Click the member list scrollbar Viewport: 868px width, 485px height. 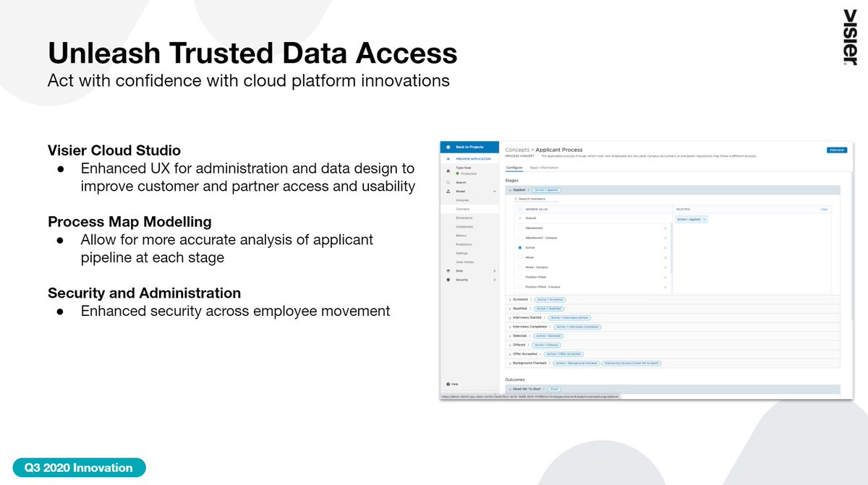pyautogui.click(x=671, y=248)
